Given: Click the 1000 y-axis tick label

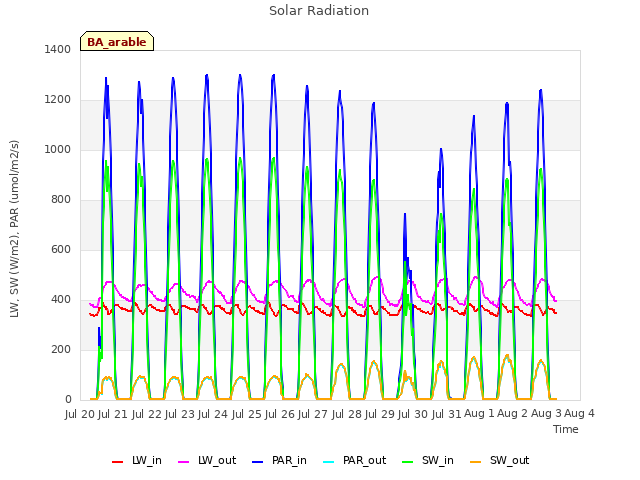Looking at the screenshot, I should click(58, 149).
